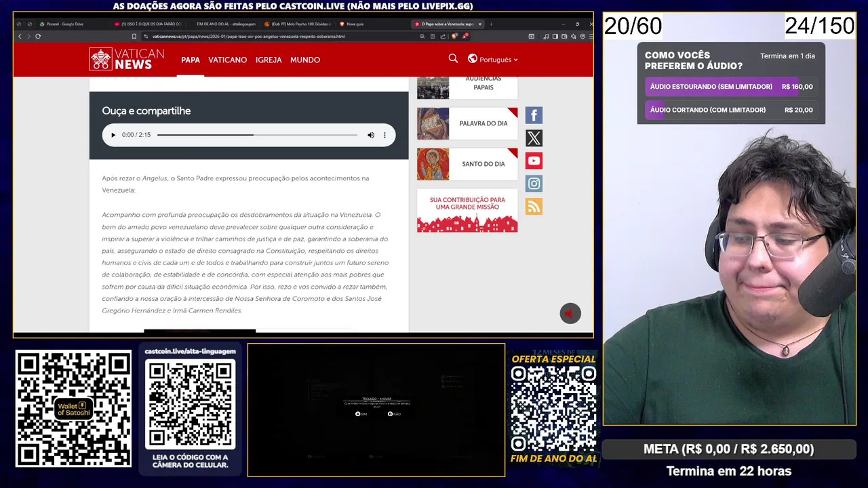Click the share icon in address bar

coord(443,36)
